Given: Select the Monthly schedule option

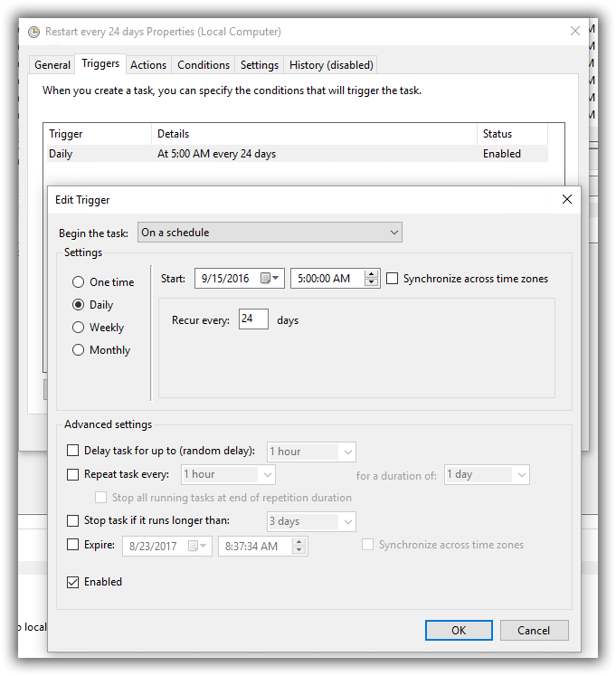Looking at the screenshot, I should (x=79, y=350).
